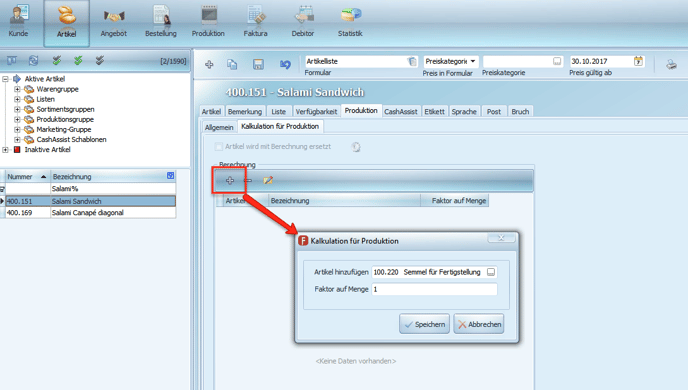Click the Speichern button

424,324
